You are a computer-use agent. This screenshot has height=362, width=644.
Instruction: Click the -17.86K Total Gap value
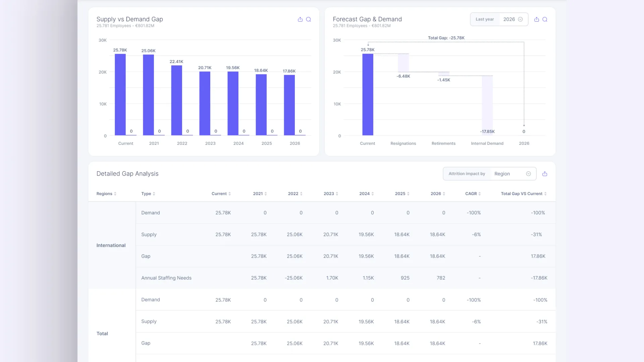539,278
